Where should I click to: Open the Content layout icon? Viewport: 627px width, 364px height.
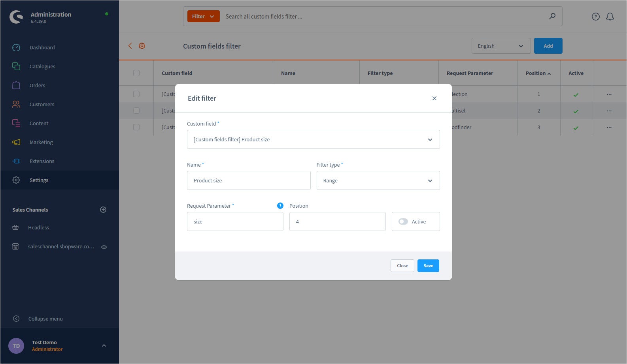(x=16, y=123)
